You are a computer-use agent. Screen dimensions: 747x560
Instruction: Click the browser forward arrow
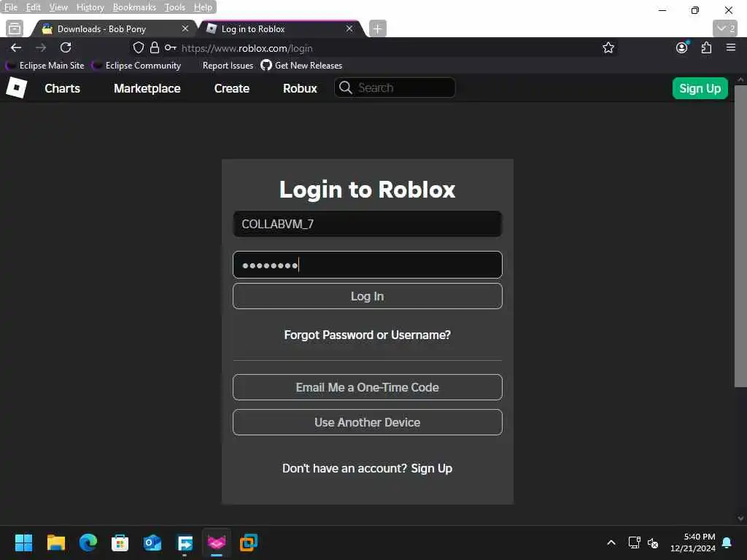click(41, 47)
